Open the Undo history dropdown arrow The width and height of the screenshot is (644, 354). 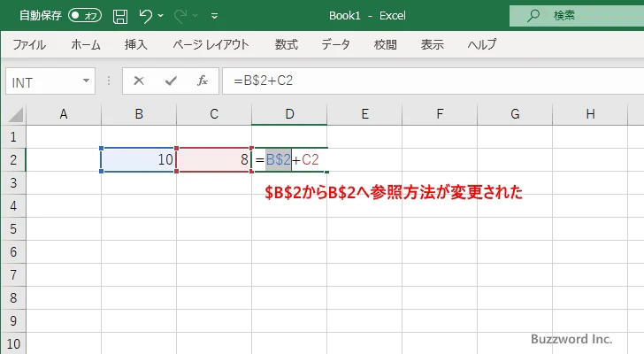pos(161,16)
